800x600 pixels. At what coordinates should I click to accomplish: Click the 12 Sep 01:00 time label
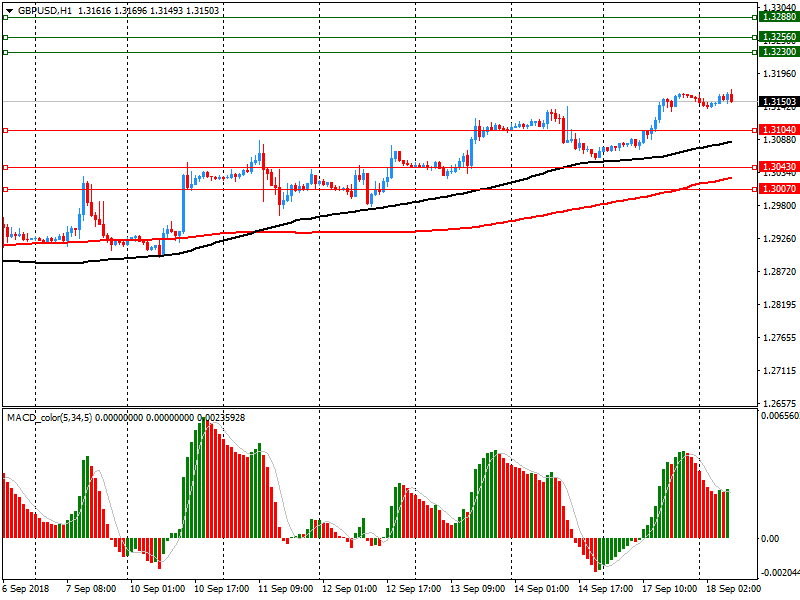point(349,589)
